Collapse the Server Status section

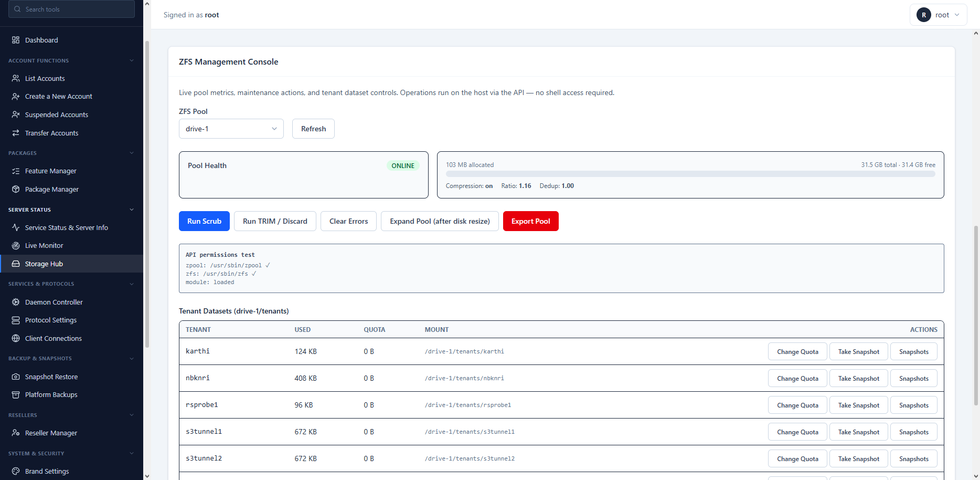pos(132,210)
